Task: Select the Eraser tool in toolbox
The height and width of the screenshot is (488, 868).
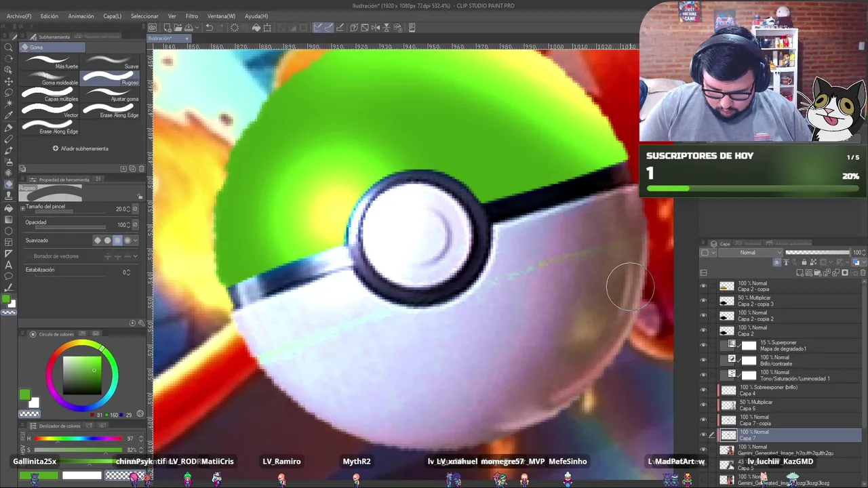Action: click(9, 184)
